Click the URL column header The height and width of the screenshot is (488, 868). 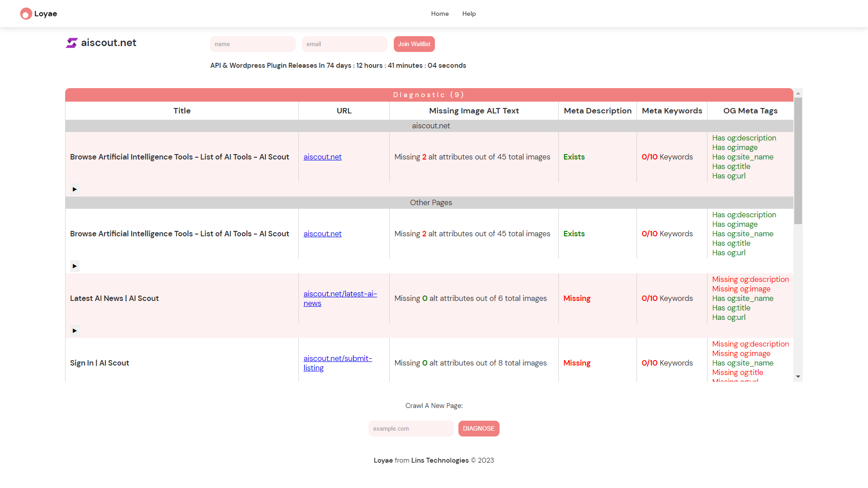tap(344, 111)
